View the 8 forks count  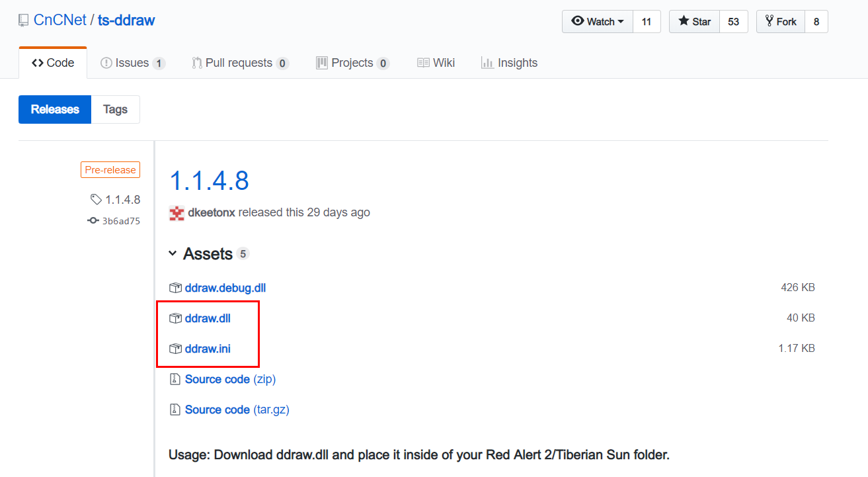pos(816,22)
